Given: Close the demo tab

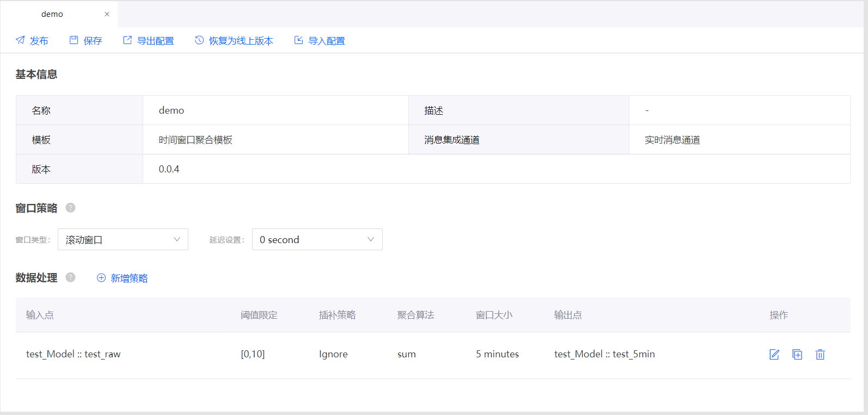Looking at the screenshot, I should [x=107, y=14].
